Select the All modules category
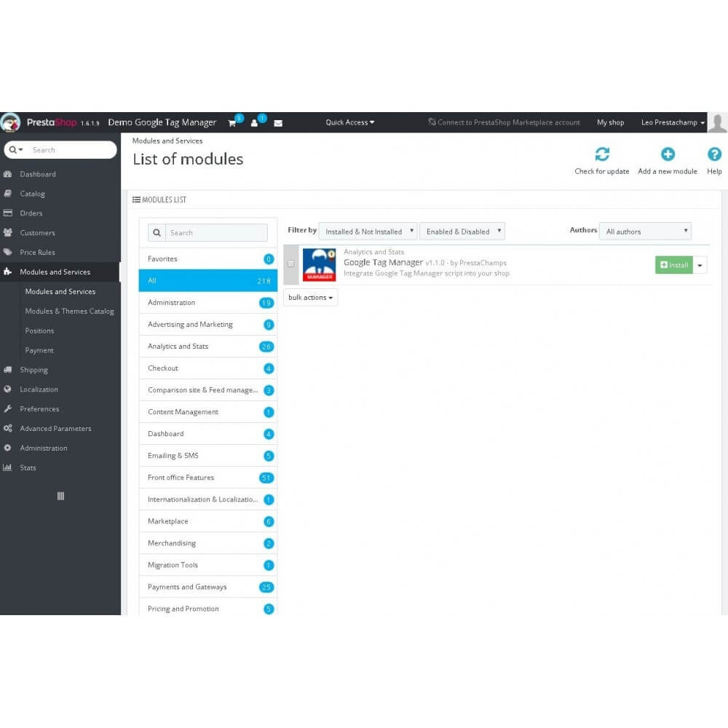Image resolution: width=728 pixels, height=728 pixels. coord(208,280)
